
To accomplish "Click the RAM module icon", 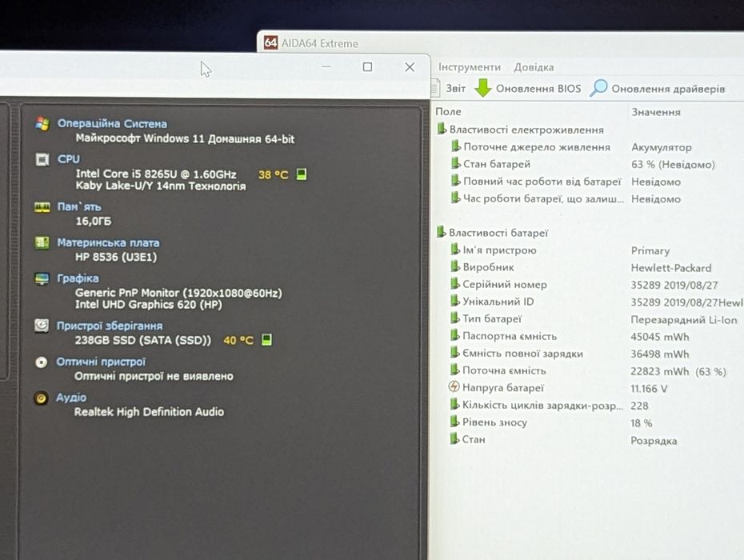I will tap(42, 207).
